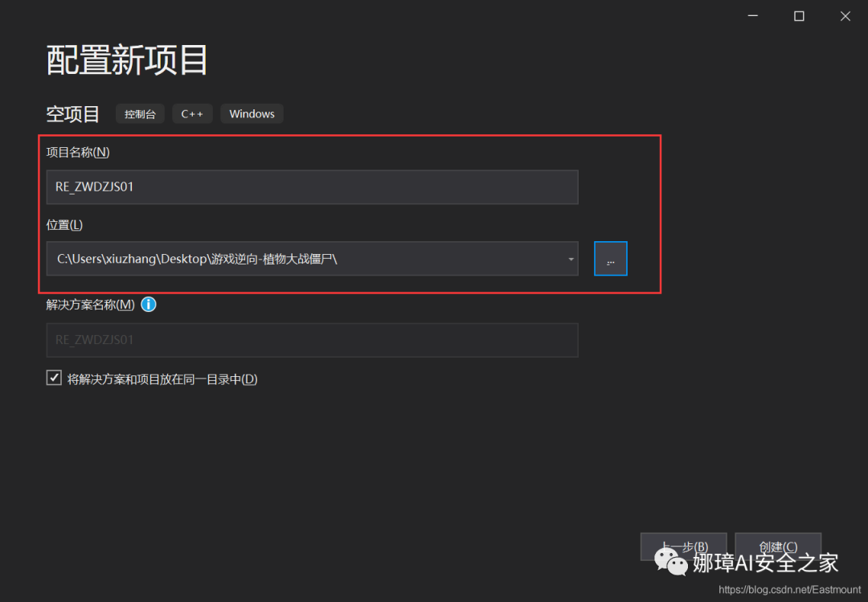The width and height of the screenshot is (868, 602).
Task: Click the disabled solution name field
Action: tap(312, 340)
